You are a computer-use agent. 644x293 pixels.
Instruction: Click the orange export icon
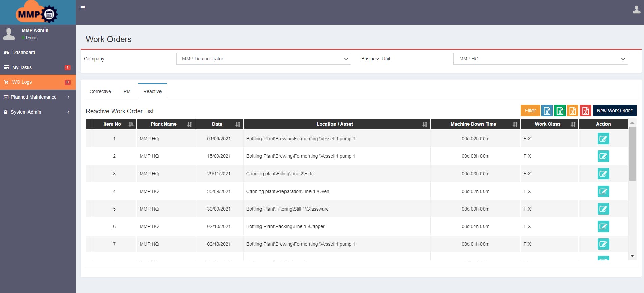[573, 111]
